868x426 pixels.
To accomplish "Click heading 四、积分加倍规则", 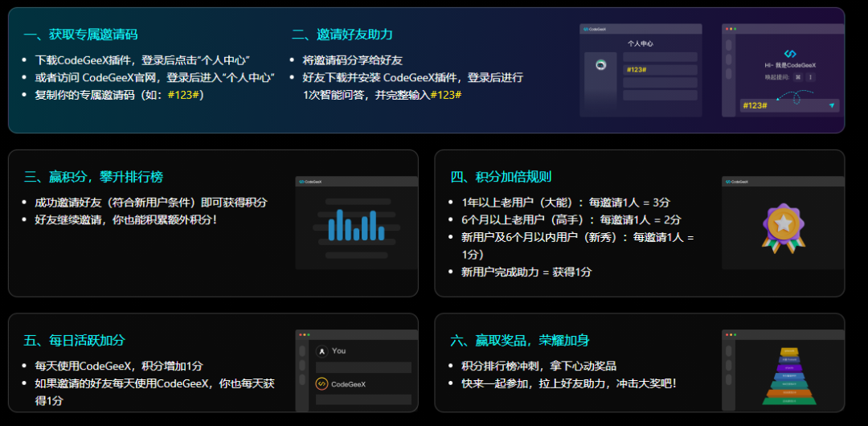I will (x=501, y=178).
